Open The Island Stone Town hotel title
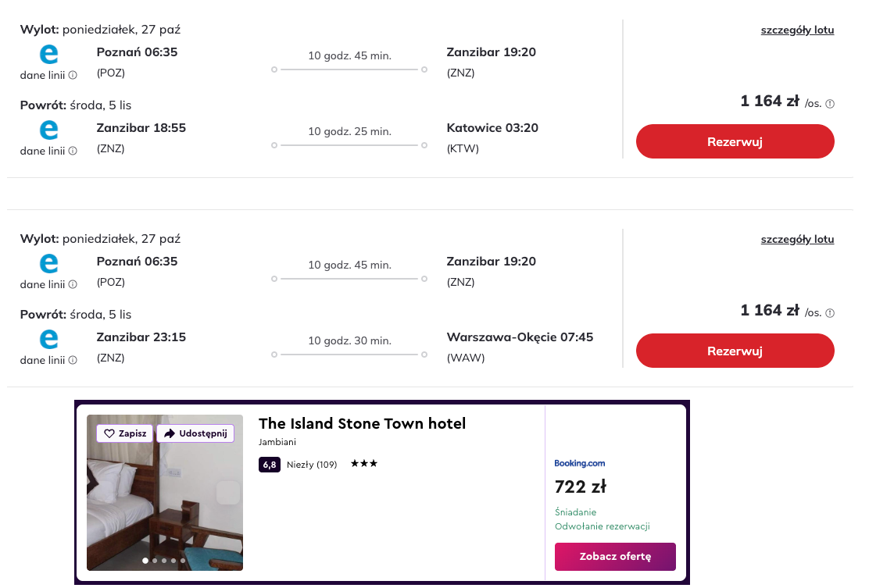 362,424
